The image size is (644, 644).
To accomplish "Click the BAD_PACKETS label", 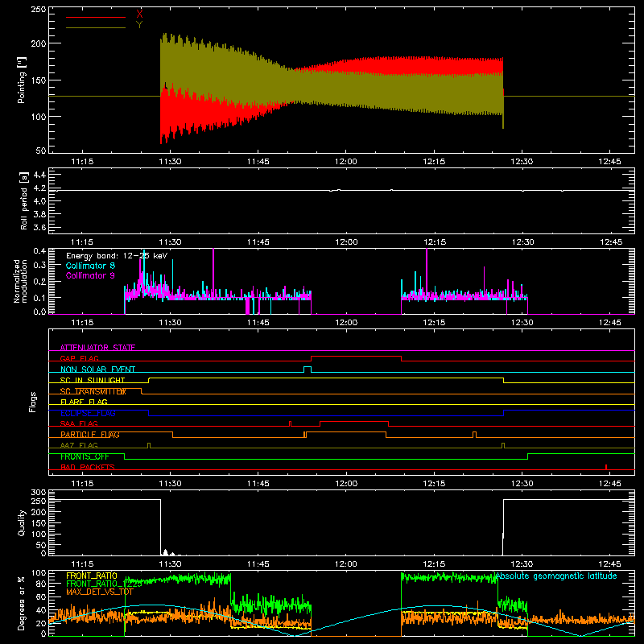I will pos(88,467).
